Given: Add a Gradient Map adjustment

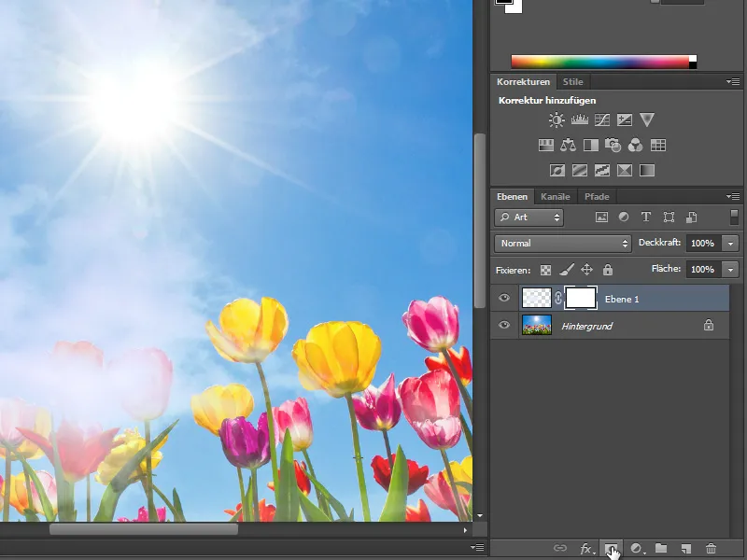Looking at the screenshot, I should 647,170.
